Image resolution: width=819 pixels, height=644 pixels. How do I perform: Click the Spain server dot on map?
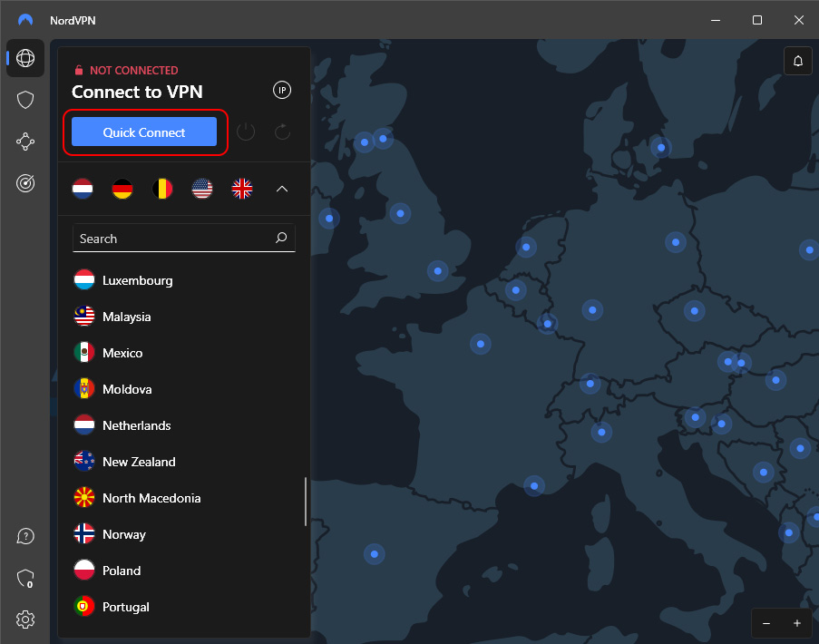[x=375, y=553]
